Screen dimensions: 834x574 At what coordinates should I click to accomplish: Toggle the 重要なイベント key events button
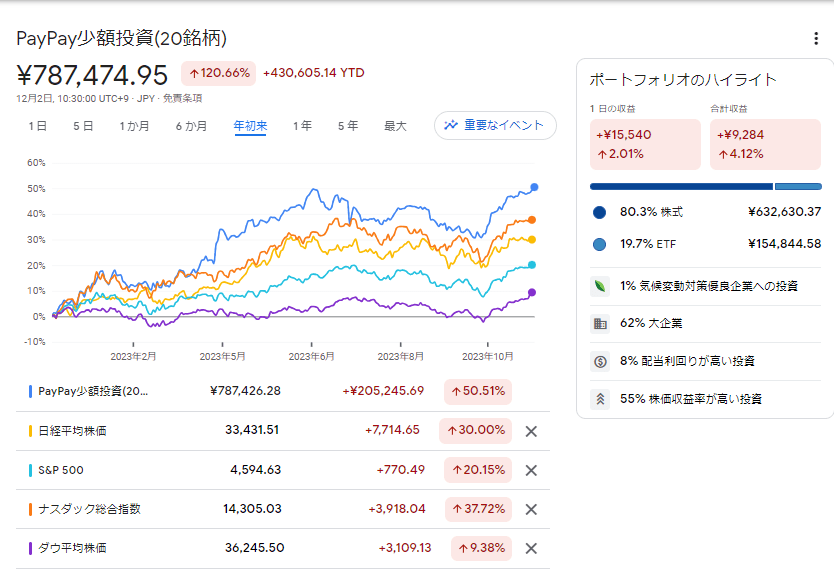click(x=495, y=125)
